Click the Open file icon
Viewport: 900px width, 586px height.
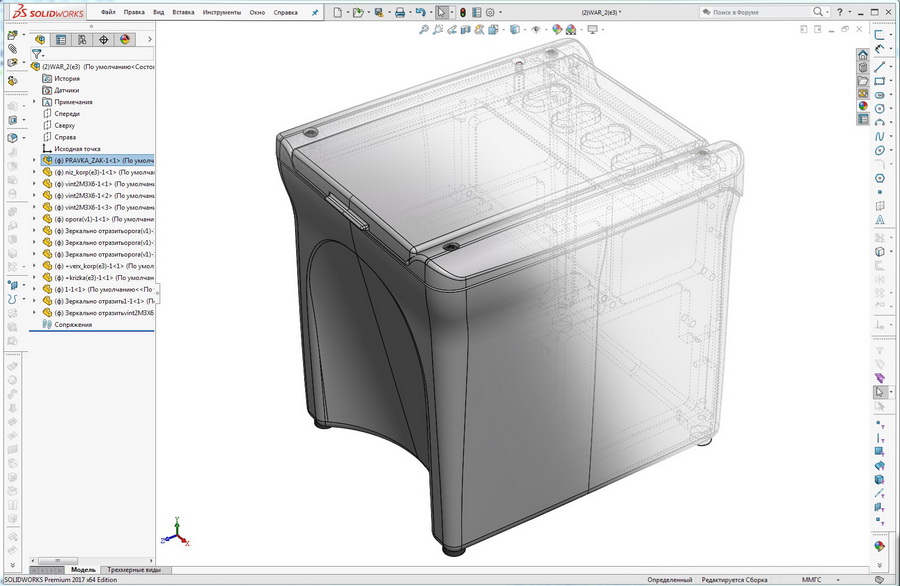click(x=358, y=12)
